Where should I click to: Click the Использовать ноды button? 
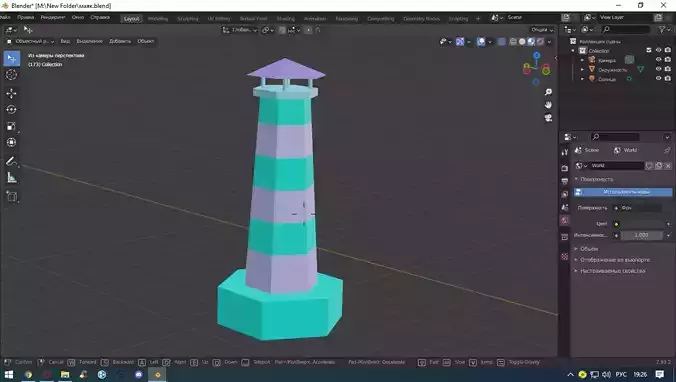(x=623, y=192)
